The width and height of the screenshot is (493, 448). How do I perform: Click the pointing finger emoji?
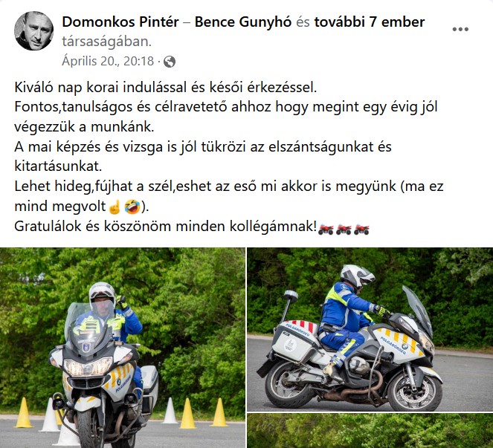[115, 207]
